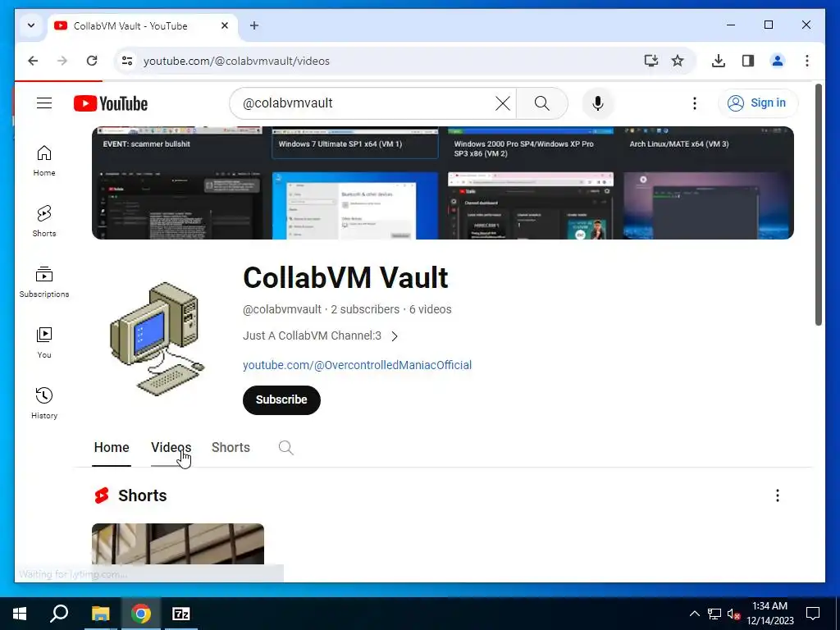The height and width of the screenshot is (630, 840).
Task: Click the Just A CollabVM Channel:3 description
Action: 312,336
